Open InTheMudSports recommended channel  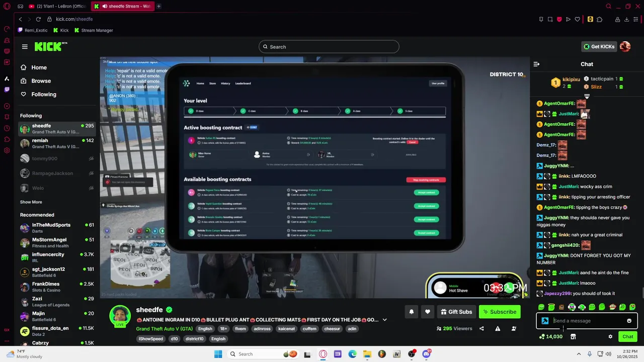[57, 228]
